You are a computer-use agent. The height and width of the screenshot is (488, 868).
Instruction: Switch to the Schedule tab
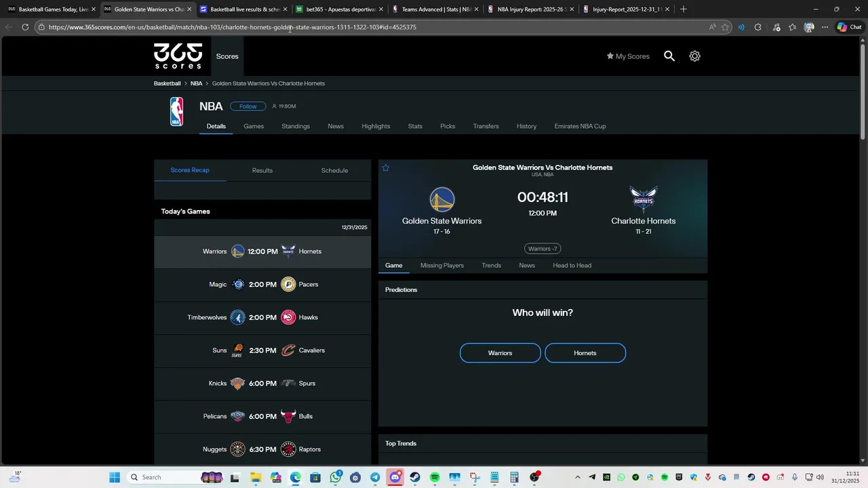[x=334, y=170]
